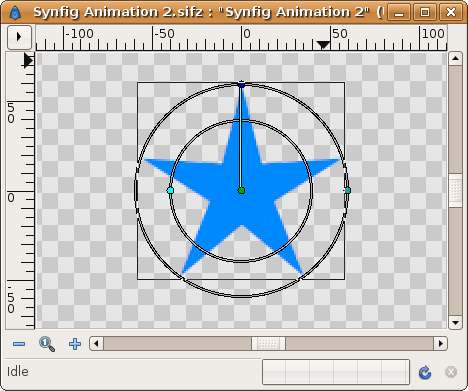This screenshot has height=391, width=468.
Task: Click vertical scrollbar down arrow
Action: click(x=455, y=322)
